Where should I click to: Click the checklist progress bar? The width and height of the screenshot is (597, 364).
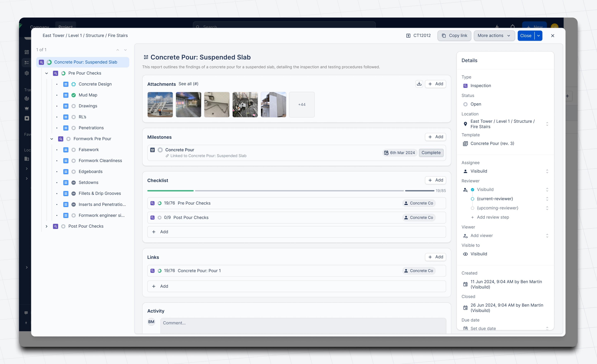pyautogui.click(x=290, y=191)
